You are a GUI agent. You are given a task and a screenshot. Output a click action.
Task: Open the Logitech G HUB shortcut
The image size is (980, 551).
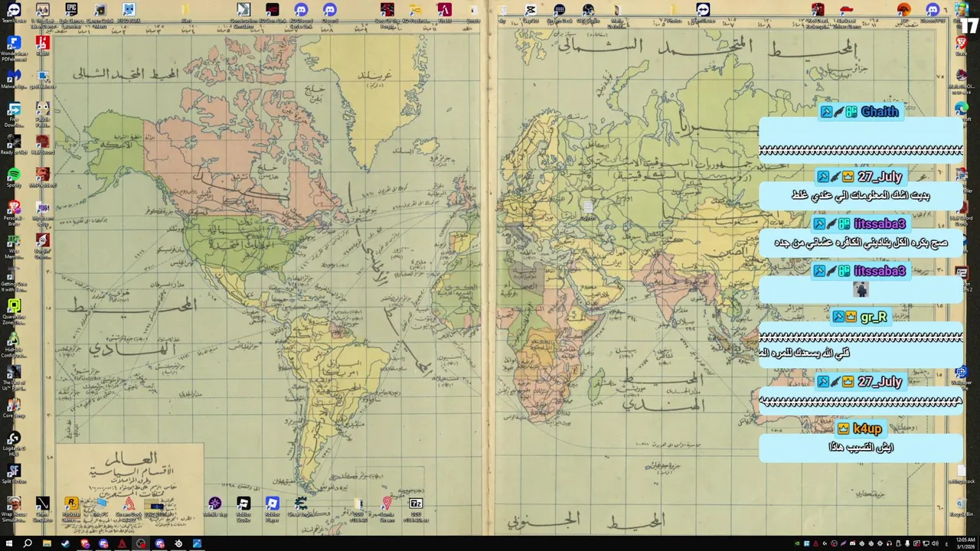point(14,442)
